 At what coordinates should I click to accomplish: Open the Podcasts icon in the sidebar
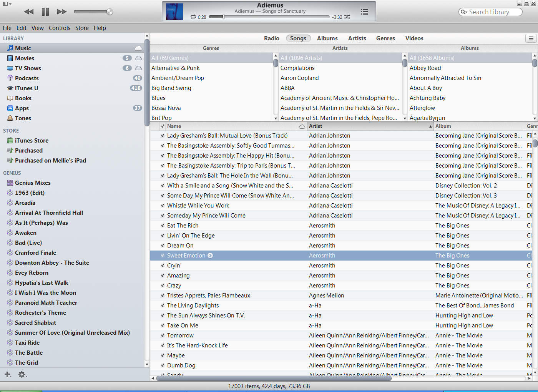(x=10, y=78)
